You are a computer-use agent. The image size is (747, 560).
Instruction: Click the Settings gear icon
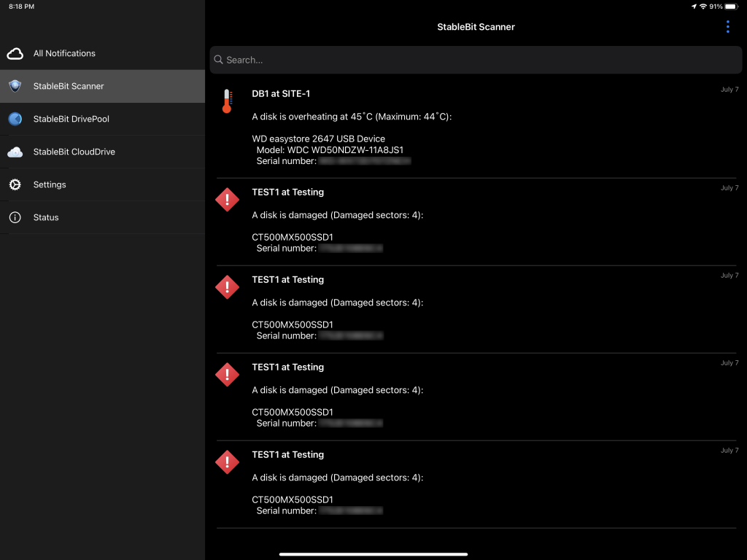point(15,184)
